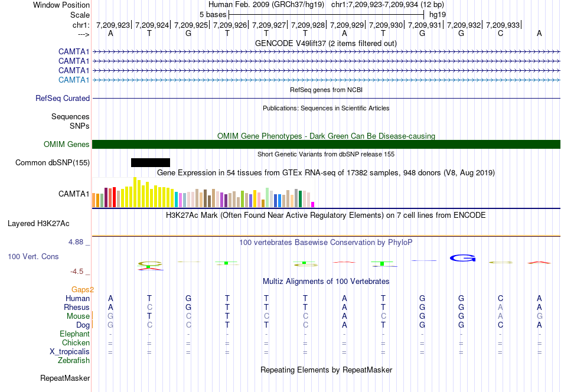Open the H3K27Ac Mark track title
This screenshot has height=392, width=561.
tap(326, 215)
